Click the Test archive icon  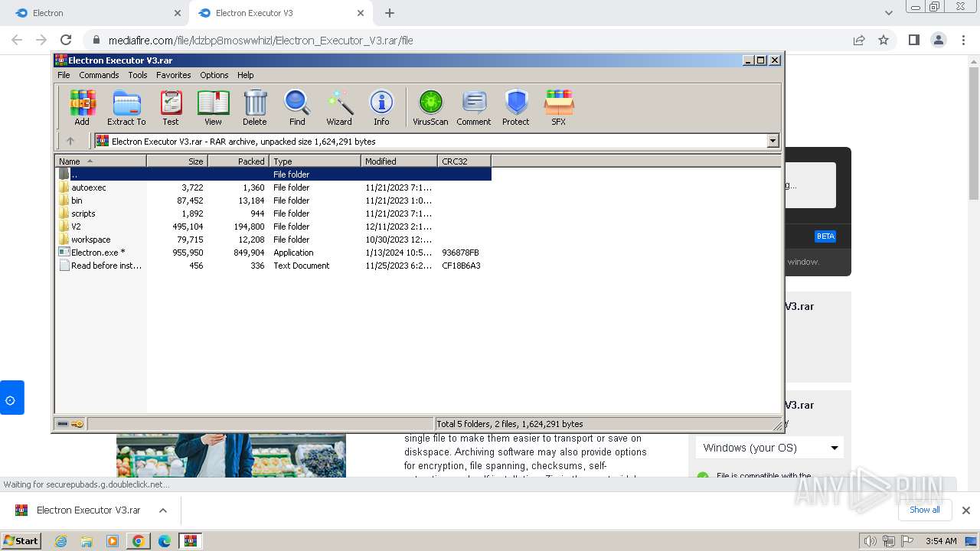[171, 107]
